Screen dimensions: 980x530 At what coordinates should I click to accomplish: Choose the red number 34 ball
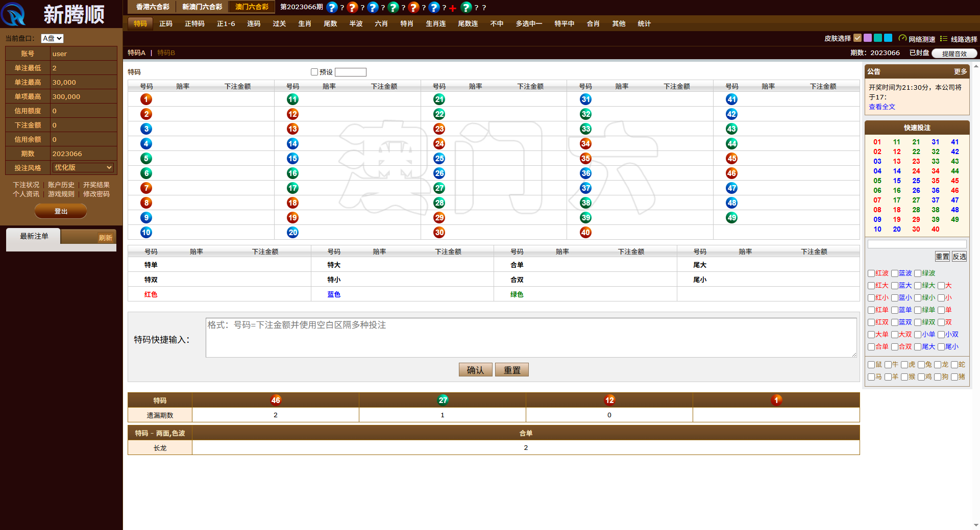click(585, 144)
